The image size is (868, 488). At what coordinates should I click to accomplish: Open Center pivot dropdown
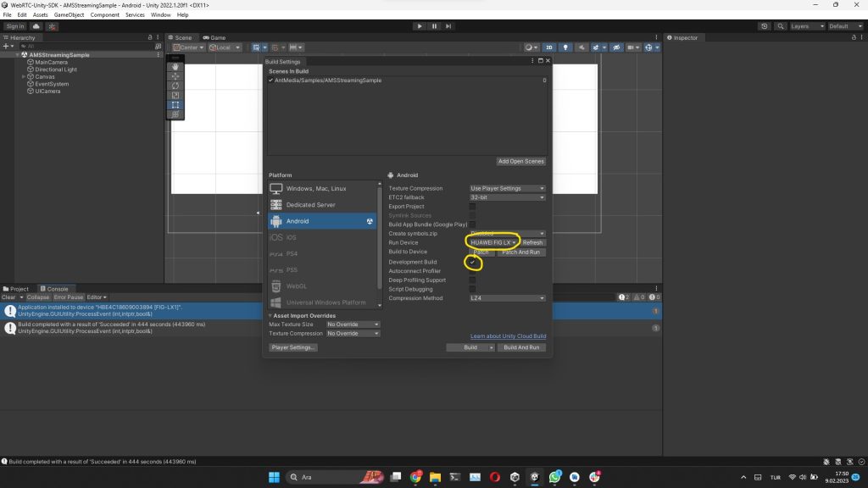pyautogui.click(x=188, y=47)
